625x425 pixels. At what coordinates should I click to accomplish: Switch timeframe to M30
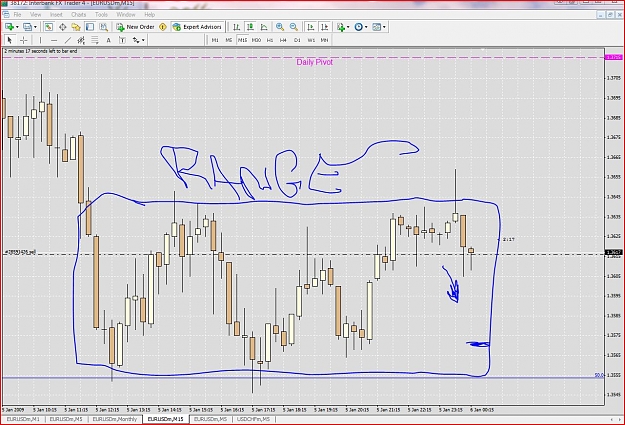coord(256,40)
